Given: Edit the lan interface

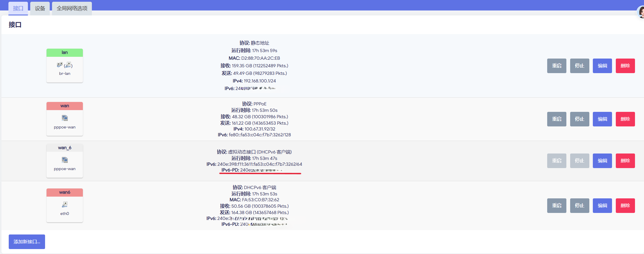Looking at the screenshot, I should tap(602, 66).
